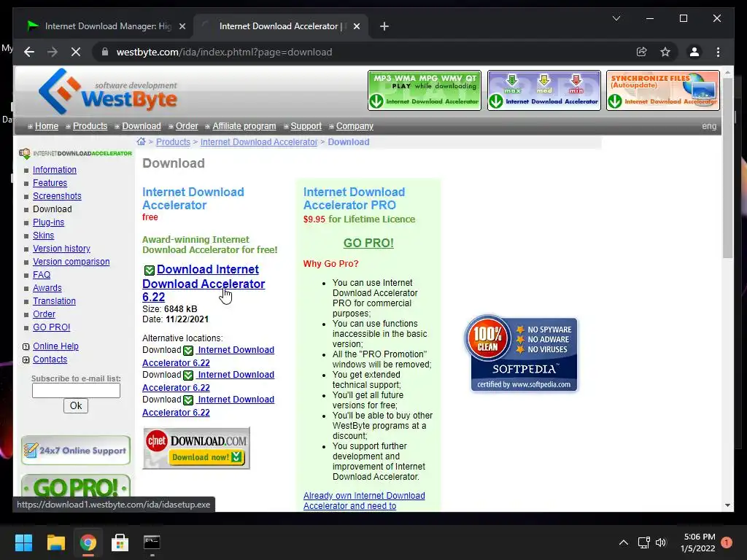Open the Awards sidebar link

click(47, 287)
